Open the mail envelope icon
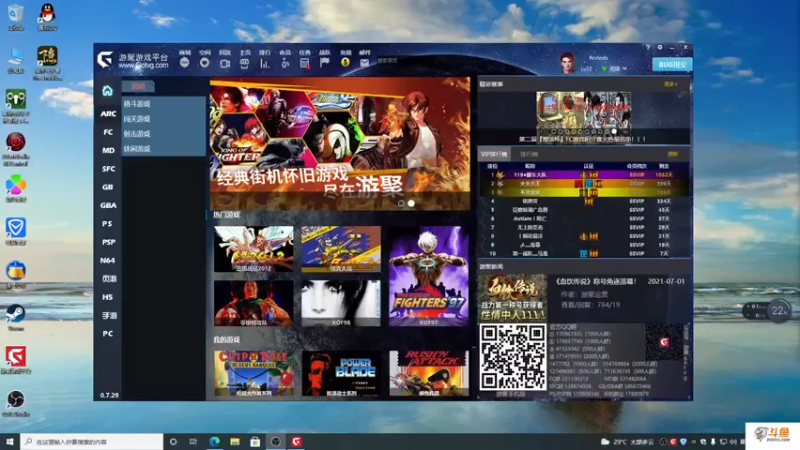The height and width of the screenshot is (450, 800). point(364,63)
